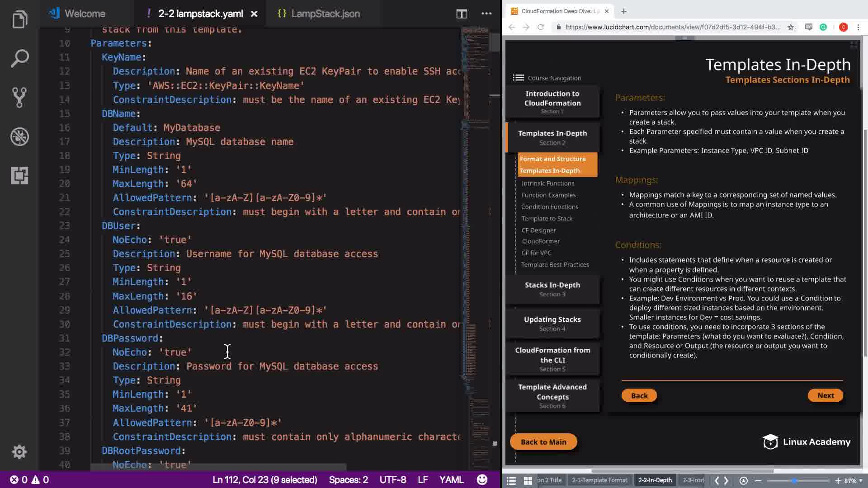Split the editor to the right
The image size is (868, 488).
point(462,14)
